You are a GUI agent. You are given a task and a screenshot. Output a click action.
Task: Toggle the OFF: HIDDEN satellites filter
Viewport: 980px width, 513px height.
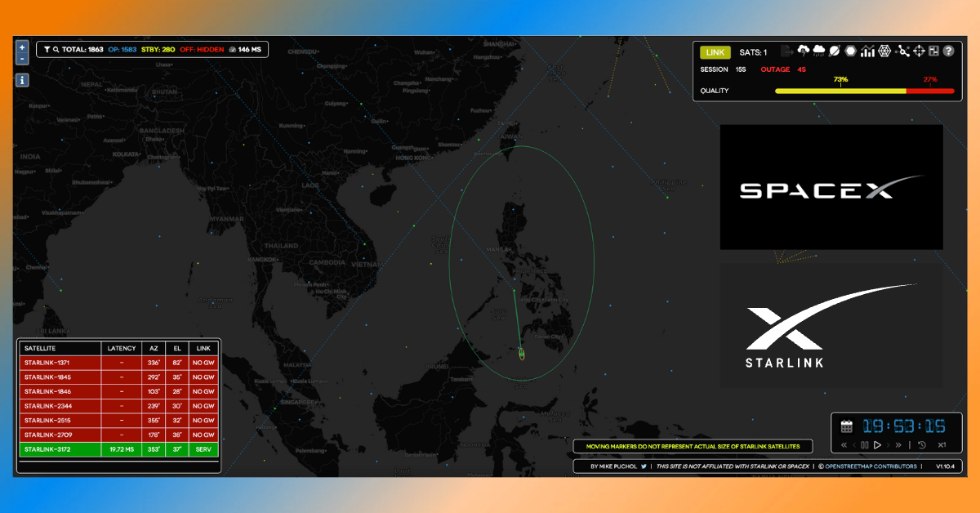(201, 50)
